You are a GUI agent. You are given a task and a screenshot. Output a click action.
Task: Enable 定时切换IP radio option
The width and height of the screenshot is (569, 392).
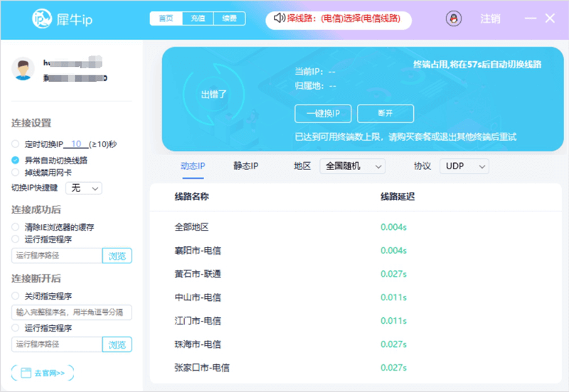click(15, 144)
